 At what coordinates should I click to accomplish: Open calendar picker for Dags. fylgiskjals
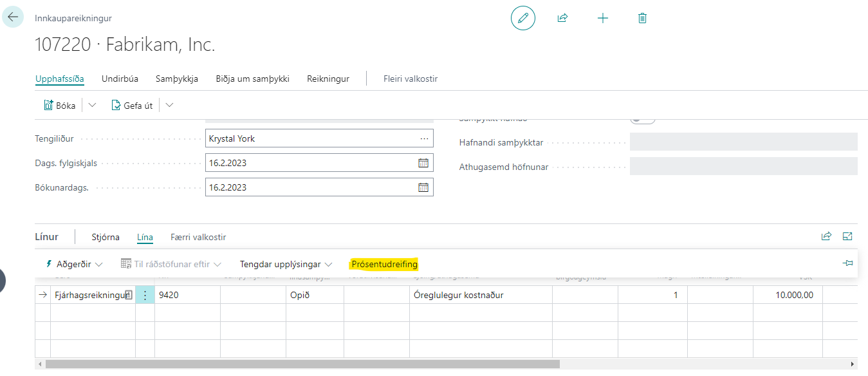point(423,163)
